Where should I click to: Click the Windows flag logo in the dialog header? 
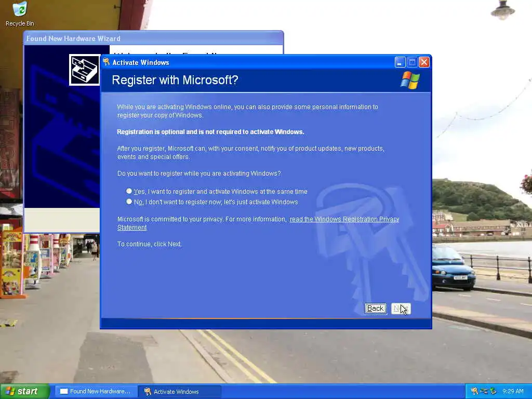410,81
